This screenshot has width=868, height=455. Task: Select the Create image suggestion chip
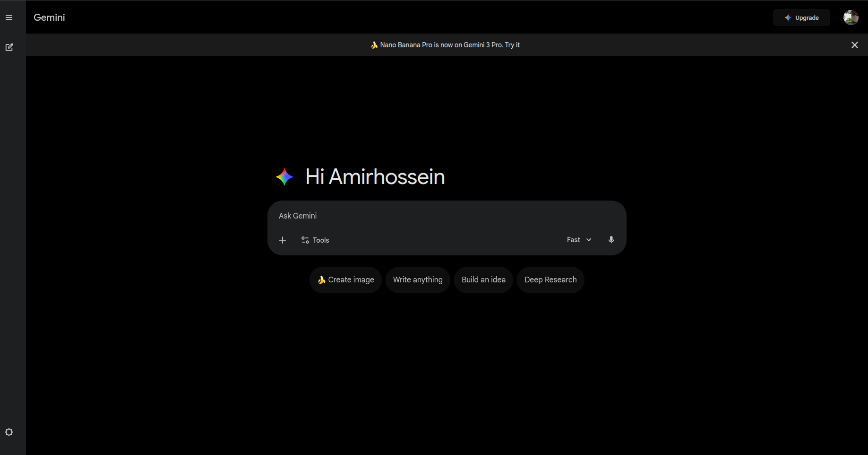[345, 280]
